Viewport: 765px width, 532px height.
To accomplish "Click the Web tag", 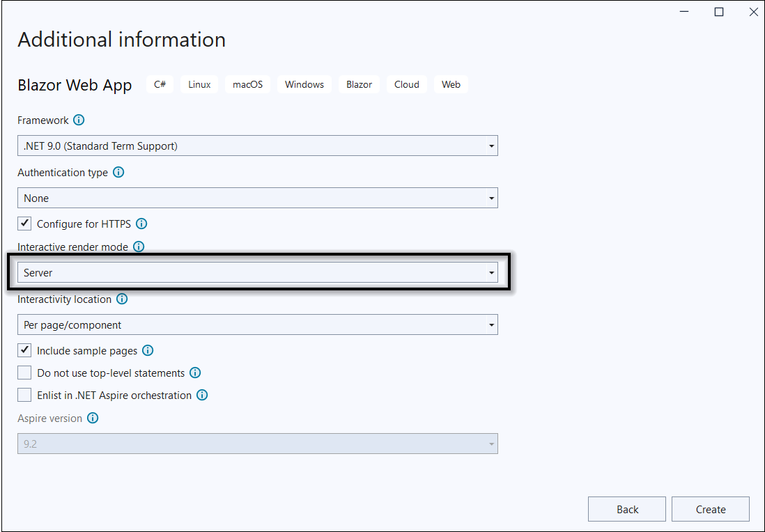I will pyautogui.click(x=451, y=84).
